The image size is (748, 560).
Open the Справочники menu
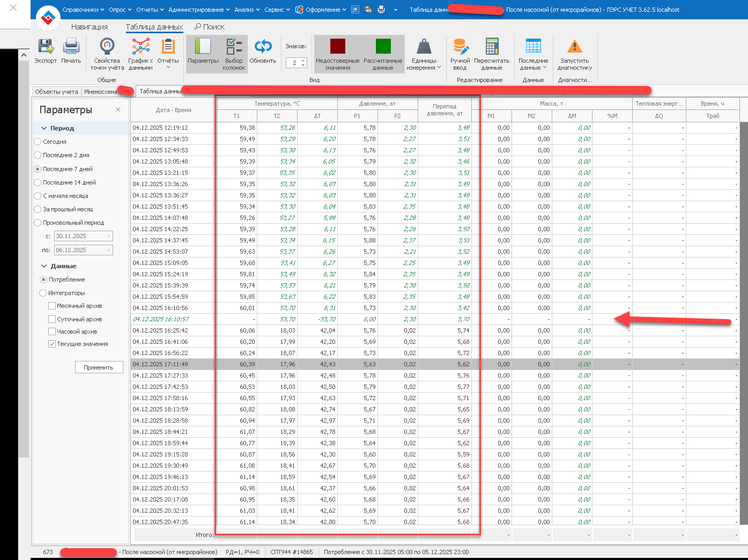click(x=83, y=10)
